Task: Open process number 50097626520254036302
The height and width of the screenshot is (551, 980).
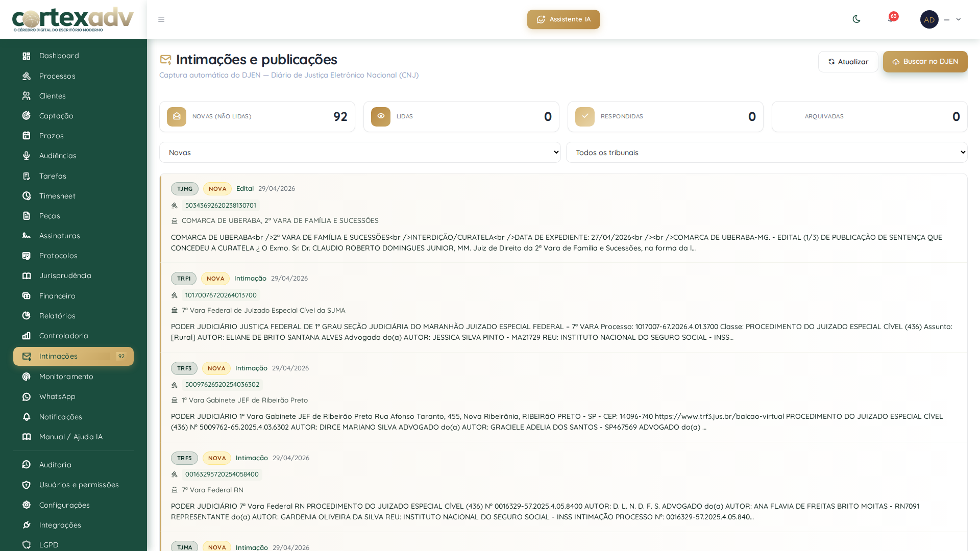Action: [222, 385]
